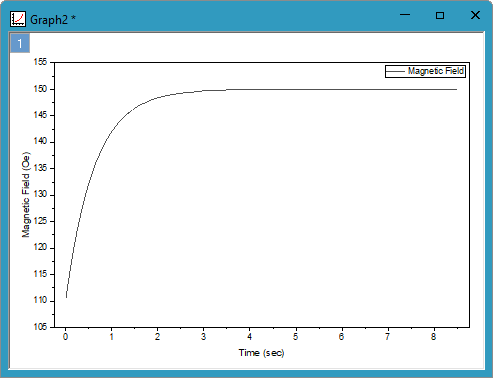Click the 150 tick label on Y axis

tap(40, 89)
